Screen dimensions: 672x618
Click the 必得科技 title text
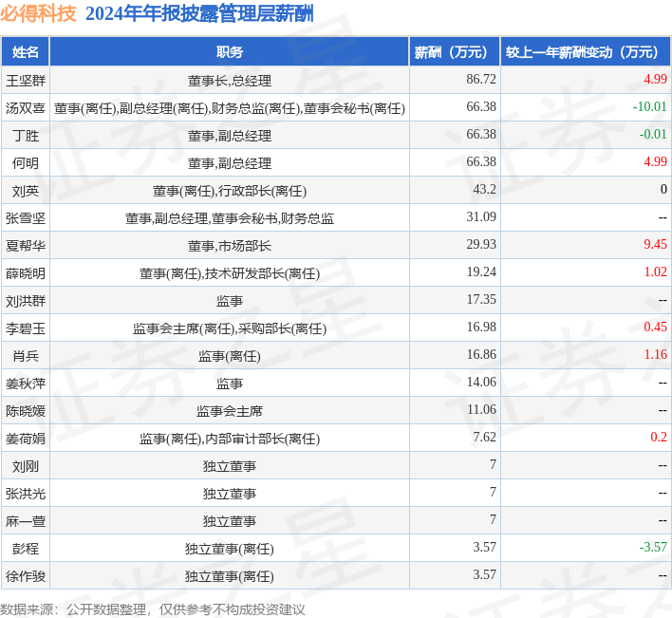(38, 13)
